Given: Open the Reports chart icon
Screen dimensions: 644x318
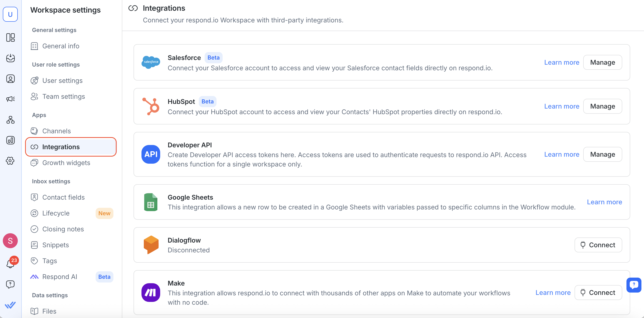Looking at the screenshot, I should [10, 140].
